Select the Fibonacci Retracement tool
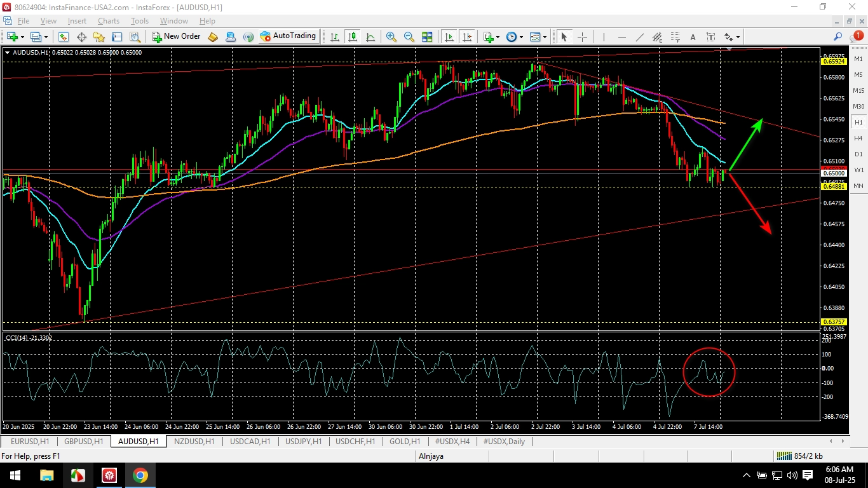868x488 pixels. [675, 37]
